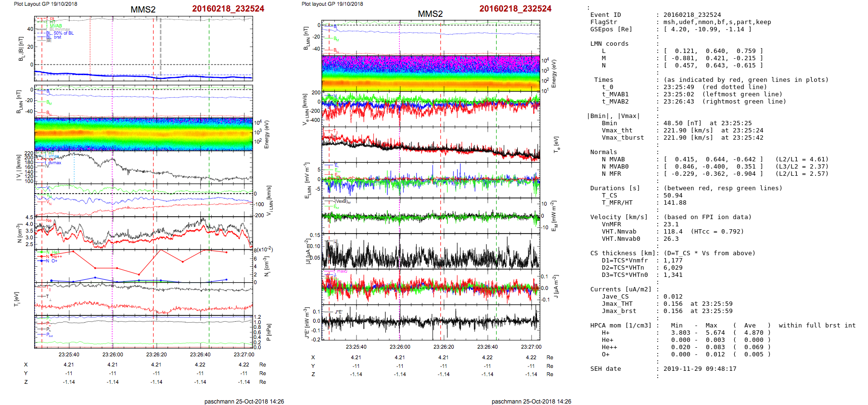868x405 pixels.
Task: Click the T_CS duration value 50.94
Action: coord(673,196)
